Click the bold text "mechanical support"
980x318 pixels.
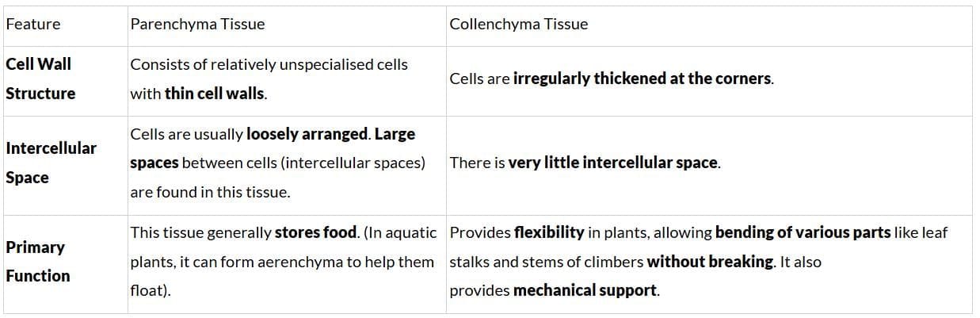click(585, 290)
